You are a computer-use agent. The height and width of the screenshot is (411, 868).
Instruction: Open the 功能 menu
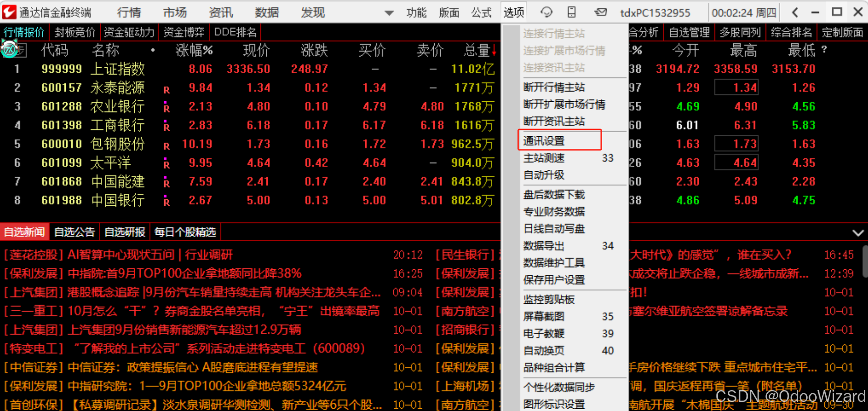(417, 12)
